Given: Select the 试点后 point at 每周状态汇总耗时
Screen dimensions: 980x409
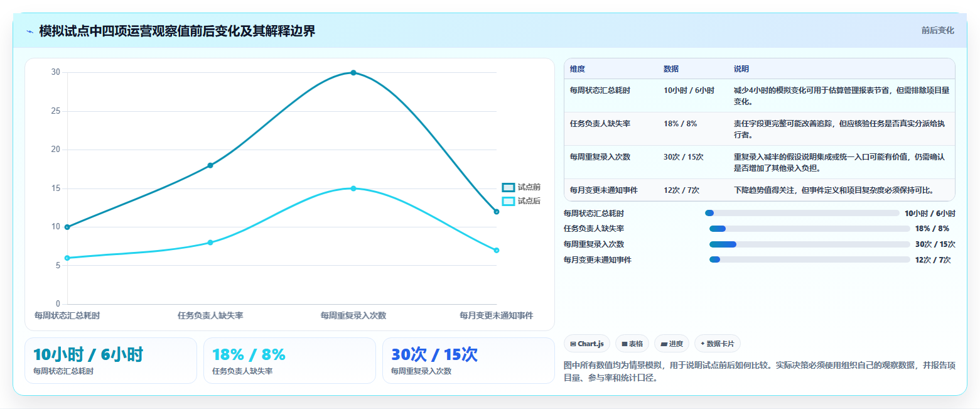Looking at the screenshot, I should coord(67,258).
